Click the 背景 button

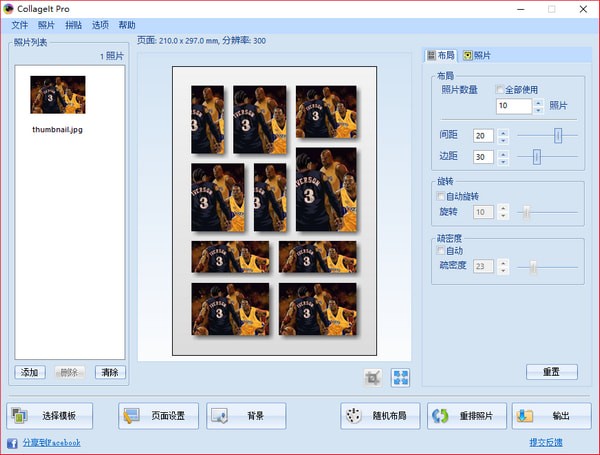point(246,416)
